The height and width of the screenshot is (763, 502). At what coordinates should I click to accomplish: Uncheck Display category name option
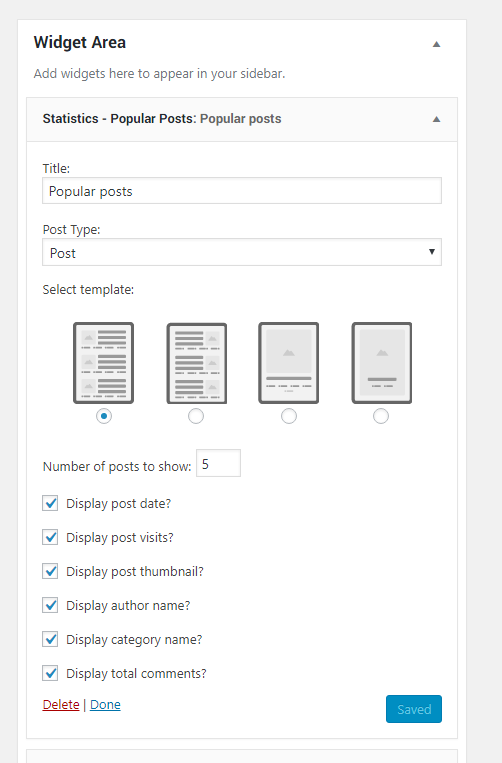(x=50, y=639)
